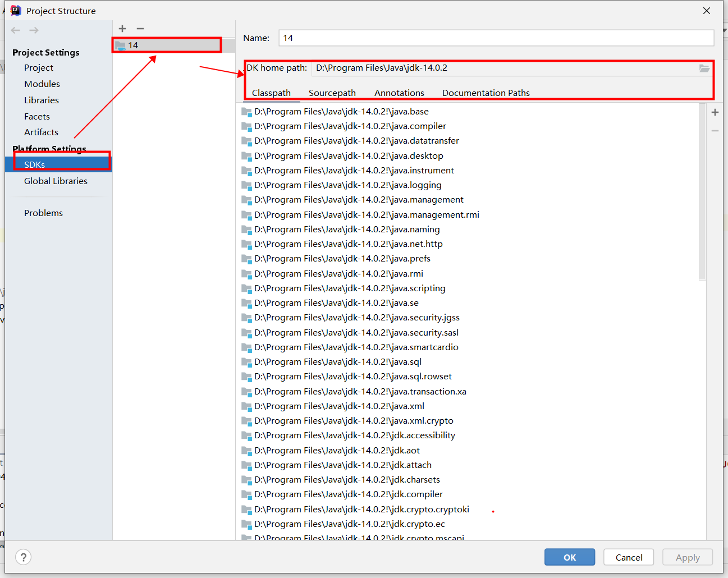Select the jdk.attach classpath entry
This screenshot has height=578, width=728.
coord(336,465)
